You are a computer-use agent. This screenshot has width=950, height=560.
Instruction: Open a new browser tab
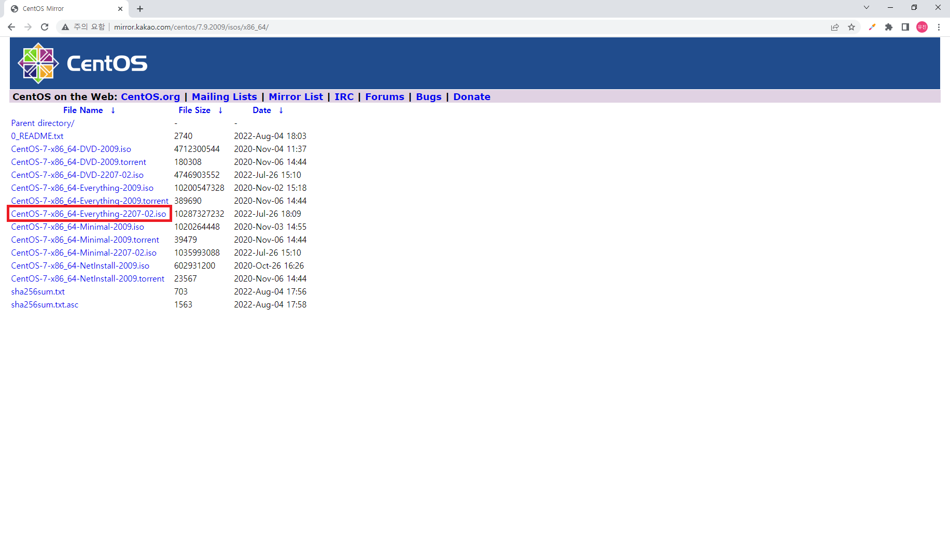[x=140, y=9]
